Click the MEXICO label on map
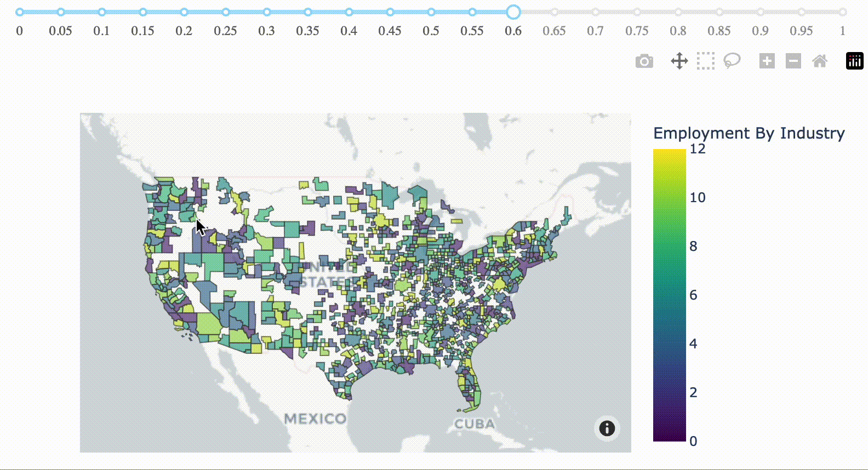 pos(315,419)
